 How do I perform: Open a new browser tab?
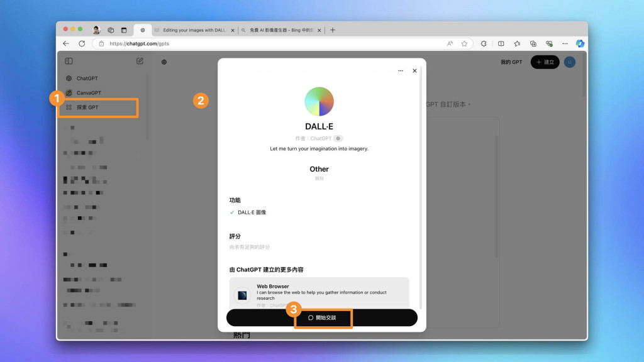(x=333, y=30)
